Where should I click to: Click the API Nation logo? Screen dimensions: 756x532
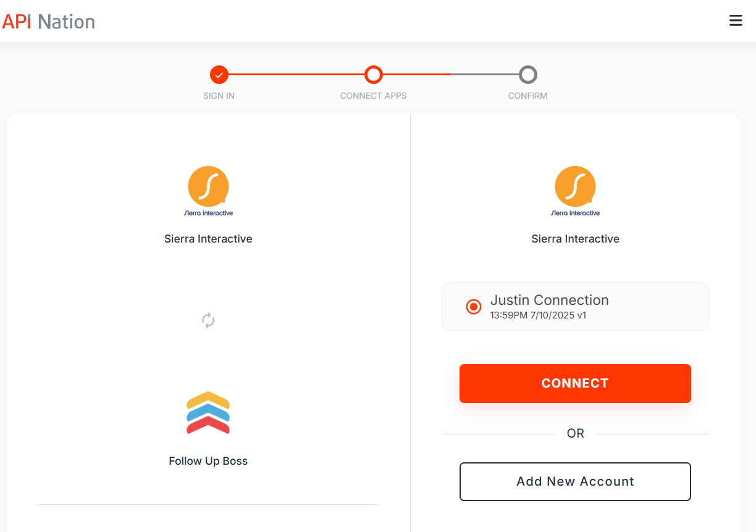pos(49,22)
